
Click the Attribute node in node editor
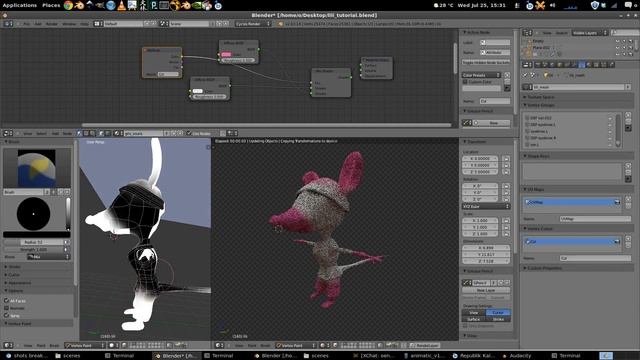click(x=162, y=62)
